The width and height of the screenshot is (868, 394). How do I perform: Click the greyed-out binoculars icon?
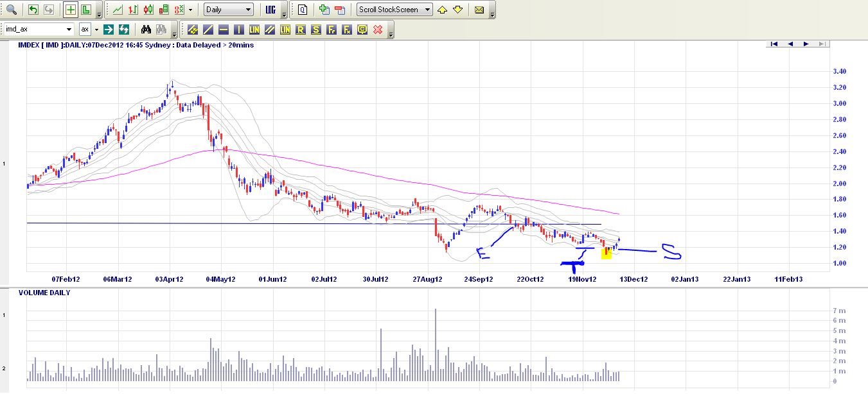tap(161, 29)
